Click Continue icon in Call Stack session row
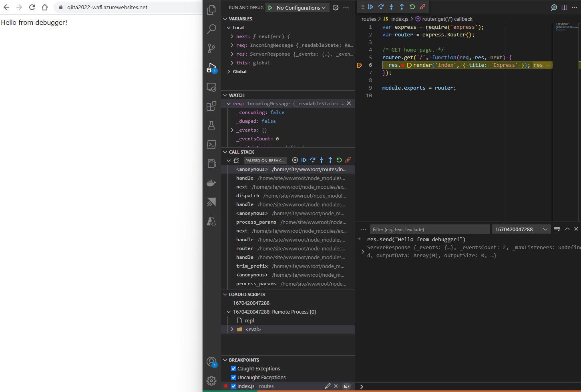The height and width of the screenshot is (392, 581). pyautogui.click(x=304, y=160)
